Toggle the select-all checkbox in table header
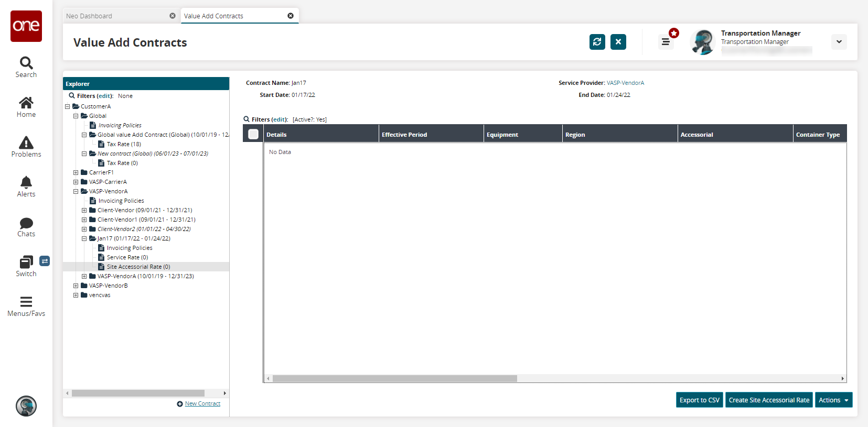 point(253,134)
